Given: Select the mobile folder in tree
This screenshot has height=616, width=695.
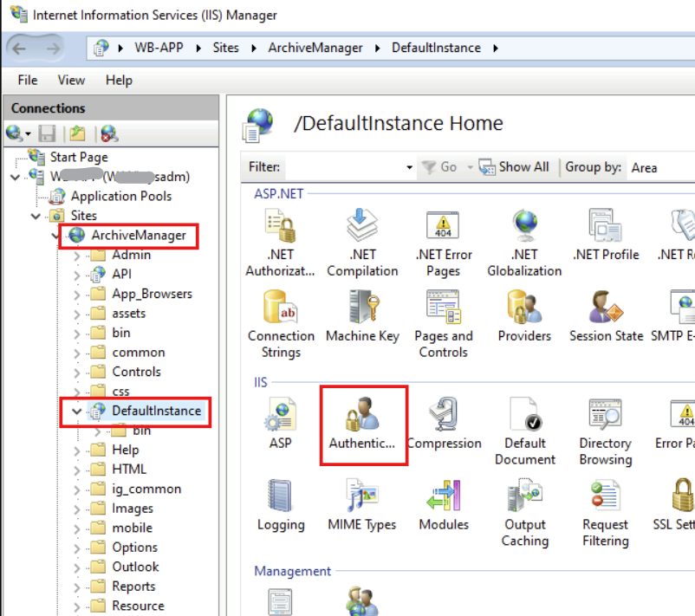Looking at the screenshot, I should click(x=132, y=528).
